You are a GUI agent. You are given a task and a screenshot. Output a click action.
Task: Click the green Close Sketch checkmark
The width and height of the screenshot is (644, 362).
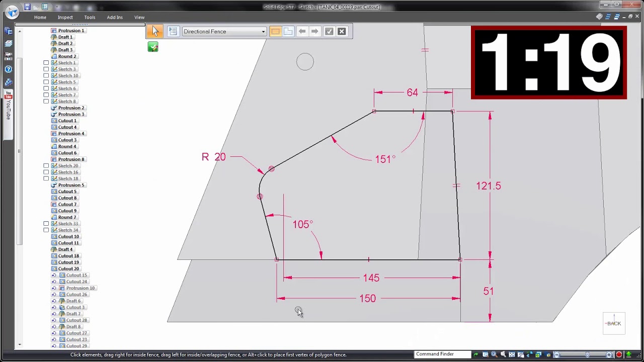(x=153, y=47)
